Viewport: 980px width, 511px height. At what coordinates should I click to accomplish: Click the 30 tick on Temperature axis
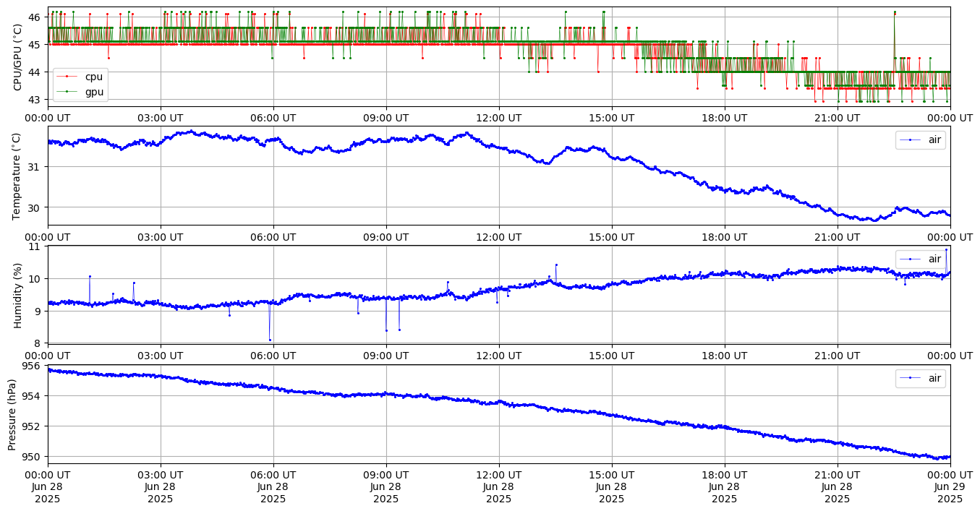tap(35, 207)
